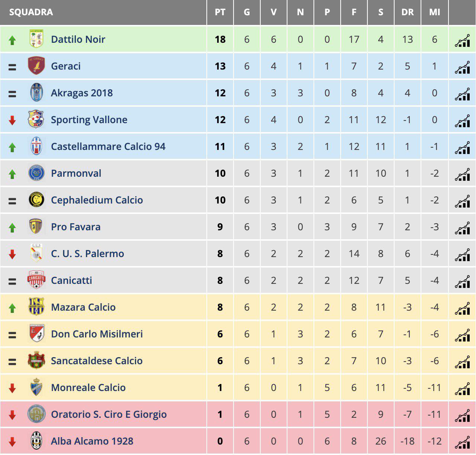Click the Sporting Vallone team badge
This screenshot has width=476, height=455.
(36, 119)
